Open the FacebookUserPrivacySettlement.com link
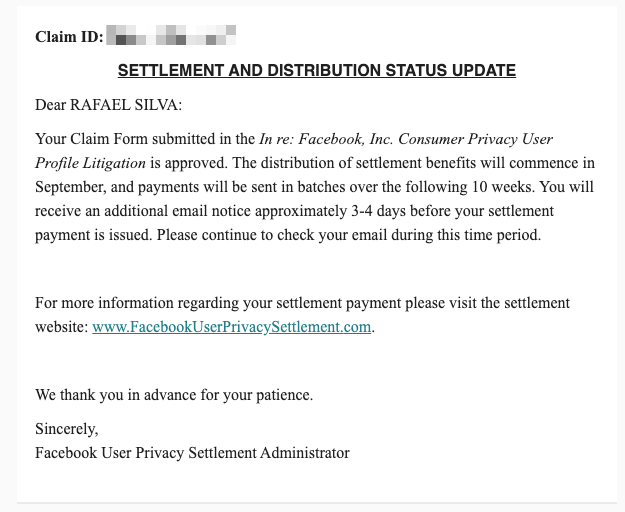The height and width of the screenshot is (512, 625). tap(231, 327)
